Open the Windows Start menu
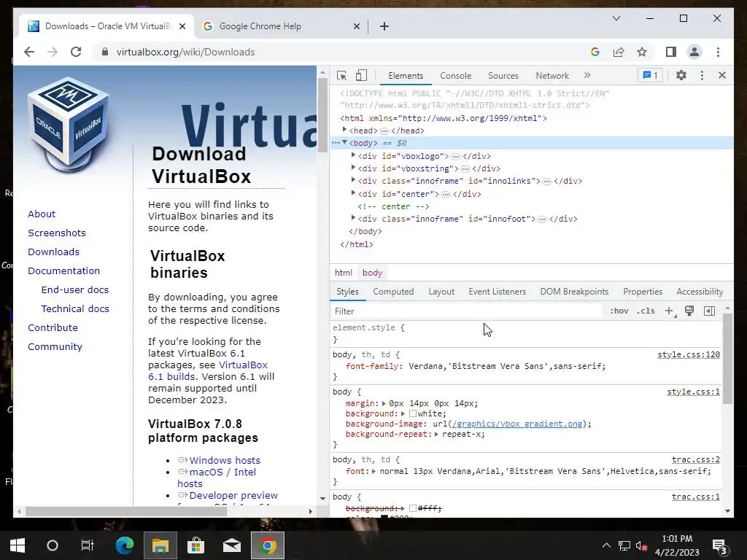The width and height of the screenshot is (747, 560). pos(18,545)
